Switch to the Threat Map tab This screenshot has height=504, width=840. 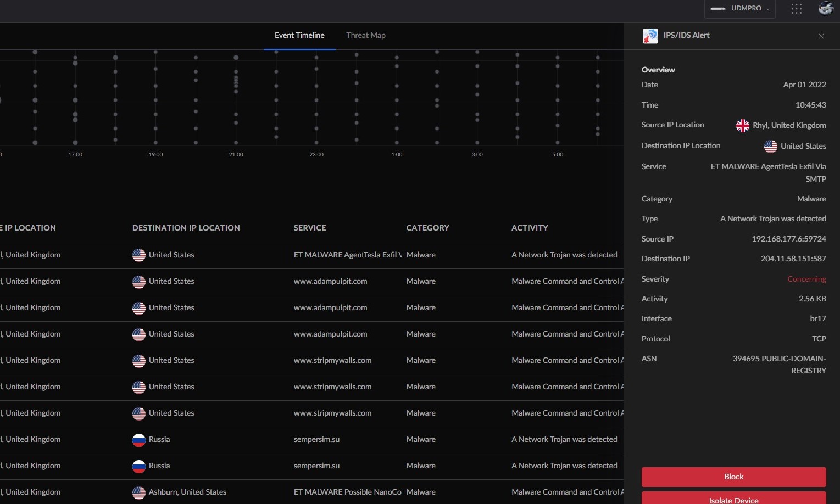click(x=366, y=35)
